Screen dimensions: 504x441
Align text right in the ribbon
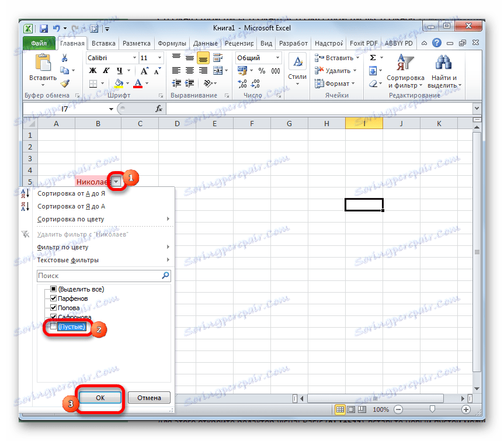[x=203, y=71]
